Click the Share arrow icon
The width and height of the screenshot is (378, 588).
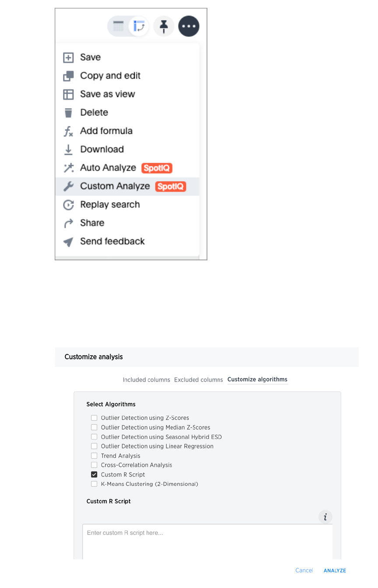point(68,223)
